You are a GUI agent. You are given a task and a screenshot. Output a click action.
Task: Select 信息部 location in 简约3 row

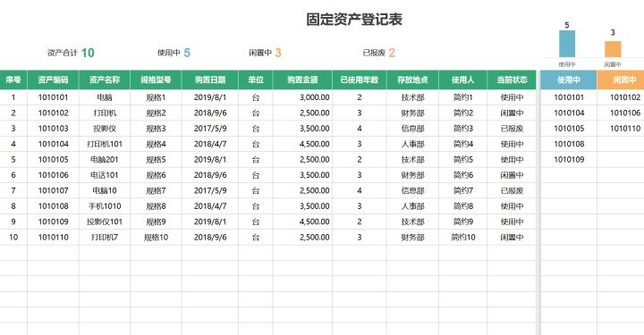[x=412, y=129]
